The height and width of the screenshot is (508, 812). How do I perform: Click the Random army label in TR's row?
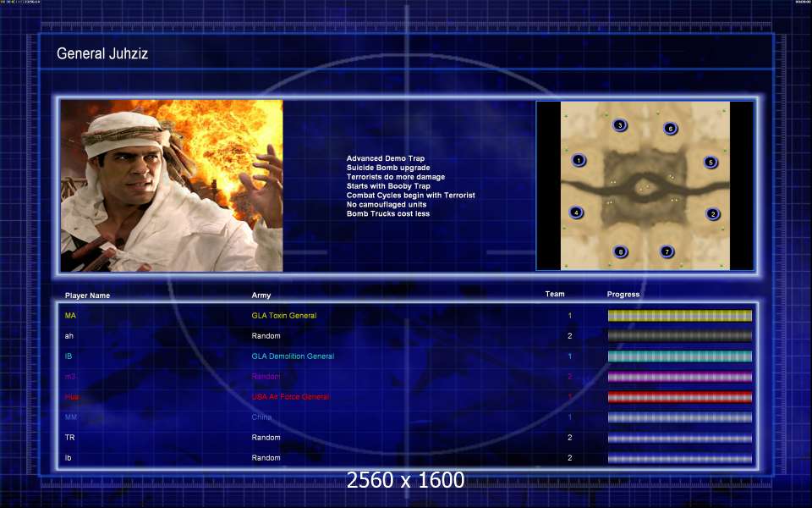click(266, 438)
